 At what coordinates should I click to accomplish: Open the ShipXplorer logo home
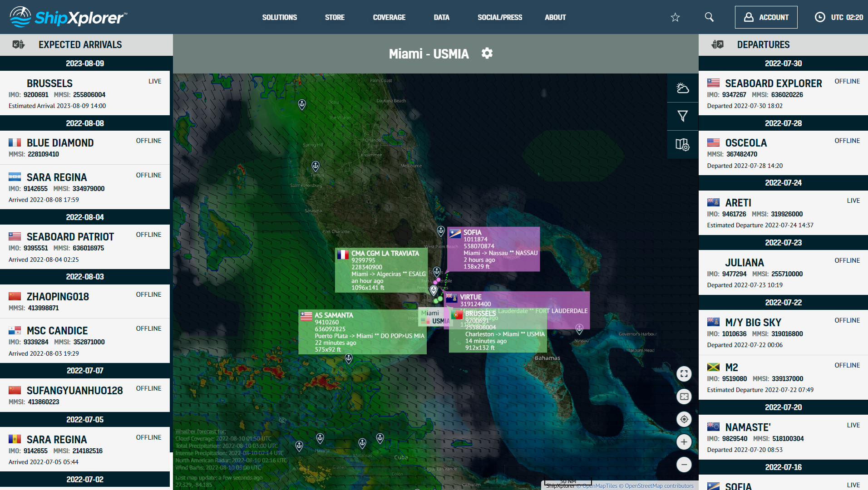[68, 17]
